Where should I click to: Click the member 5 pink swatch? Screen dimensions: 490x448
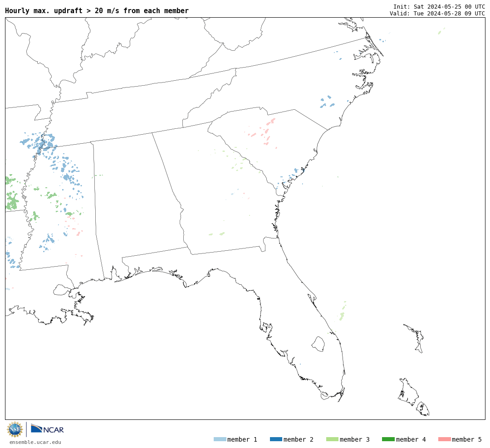[x=444, y=439]
